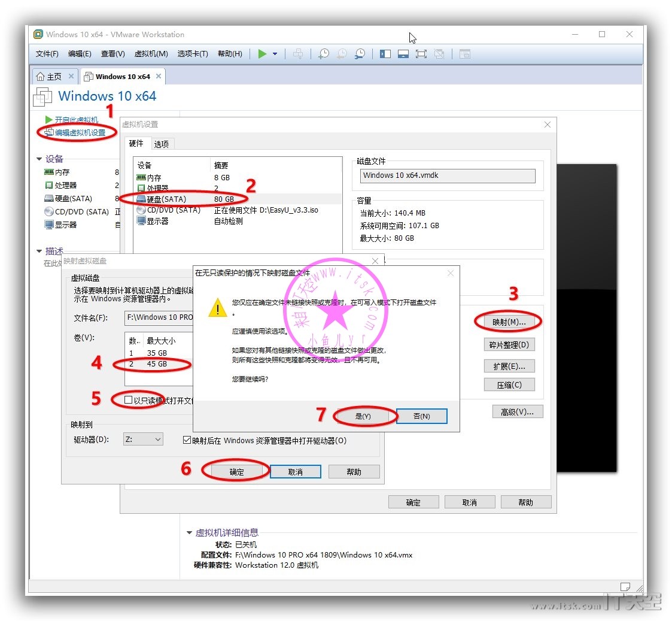Collapse the 描述 section in main window

(39, 252)
